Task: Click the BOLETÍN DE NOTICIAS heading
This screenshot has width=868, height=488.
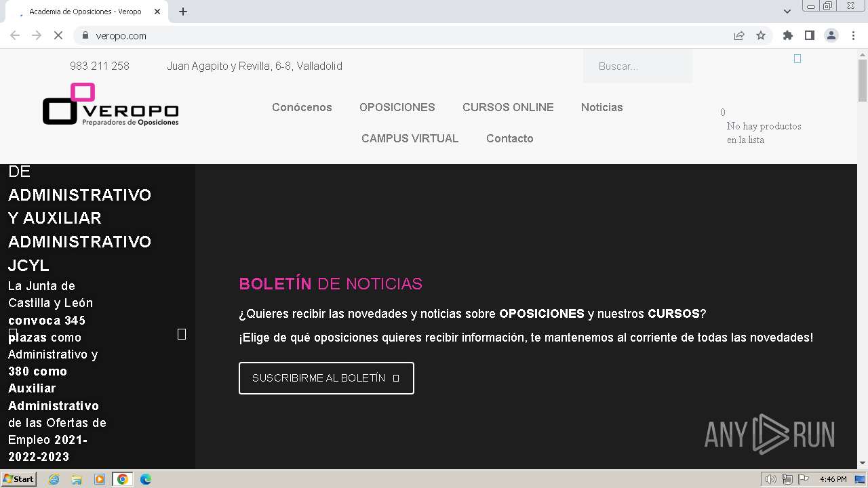Action: pos(330,283)
